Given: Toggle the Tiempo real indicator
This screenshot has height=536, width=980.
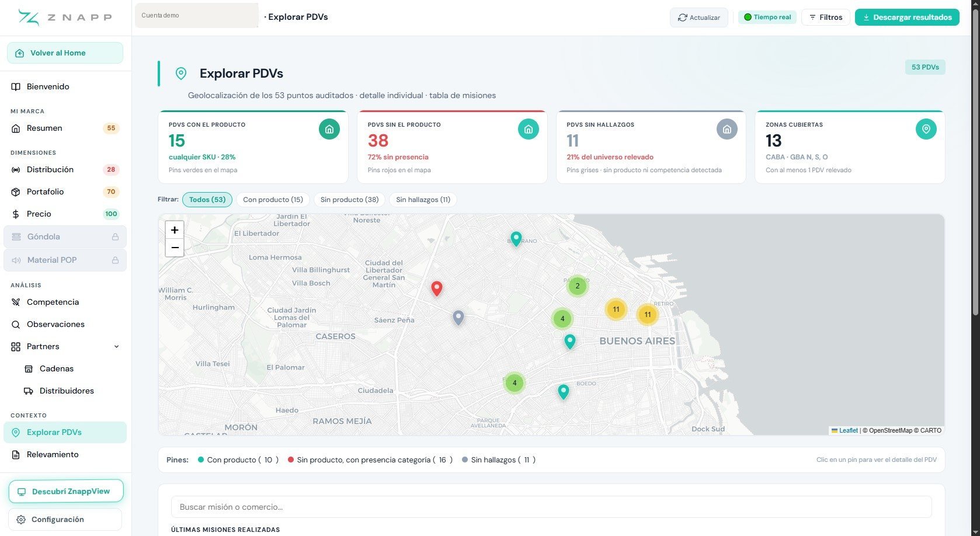Looking at the screenshot, I should (767, 17).
